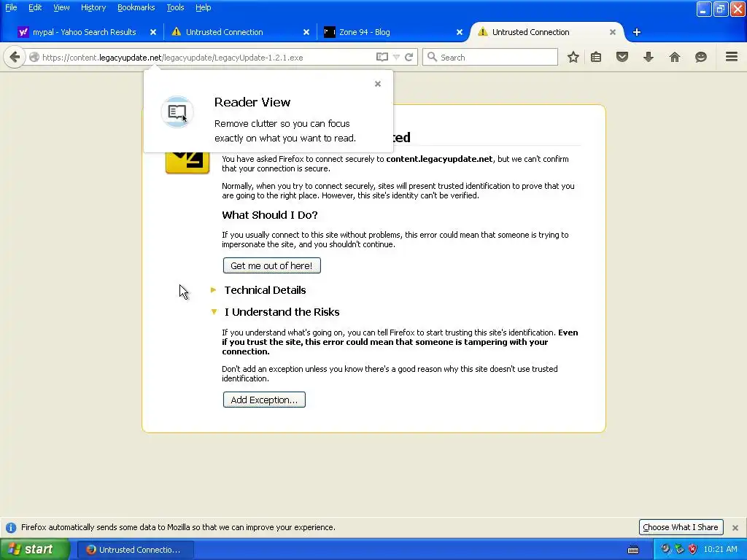Click the 10:21 AM clock
Screen dimensions: 747x560
click(x=720, y=549)
